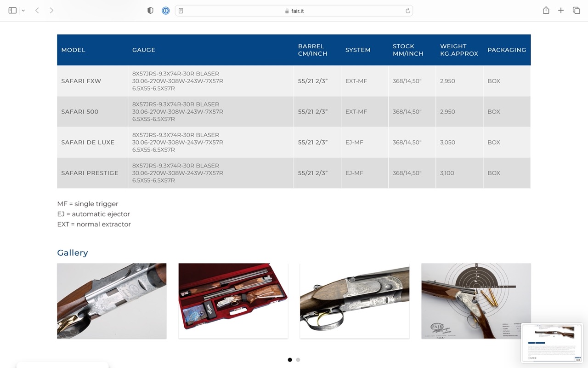Open the screenshot preview thumbnail
The image size is (588, 368).
coord(552,343)
